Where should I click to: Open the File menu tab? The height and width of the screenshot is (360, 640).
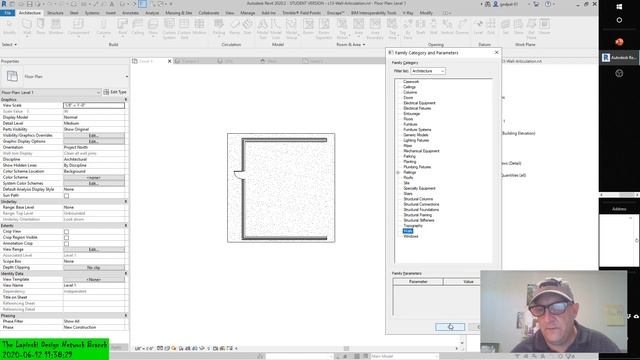coord(8,13)
